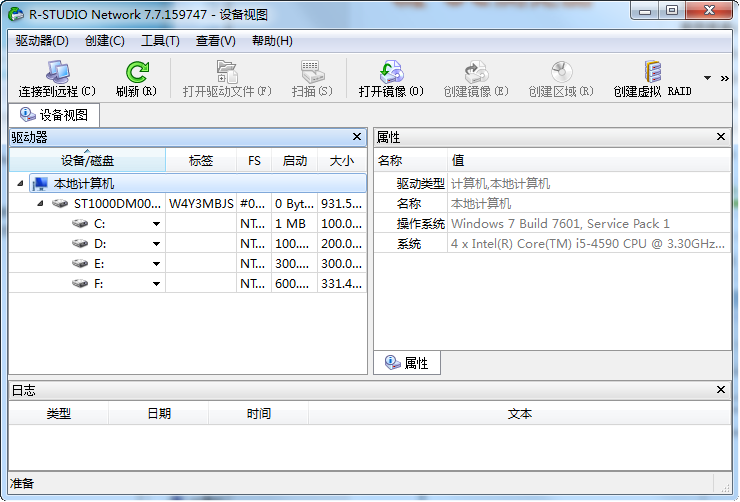Click the 打开镜像 (Open Image) toolbar icon
The image size is (740, 502).
pos(391,73)
